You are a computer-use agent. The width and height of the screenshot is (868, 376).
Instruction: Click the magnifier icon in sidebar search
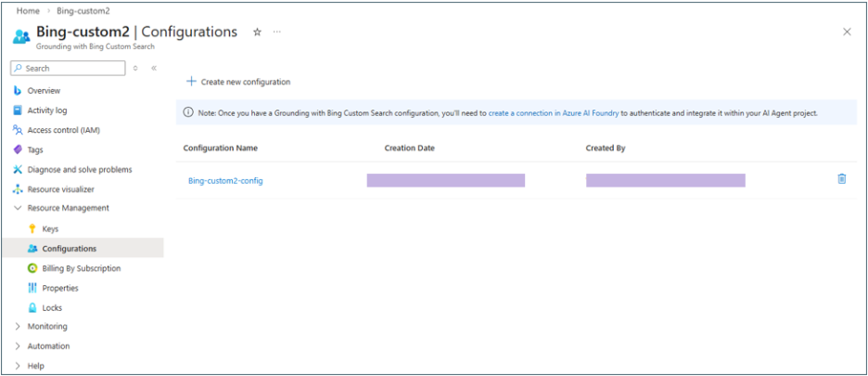coord(19,68)
